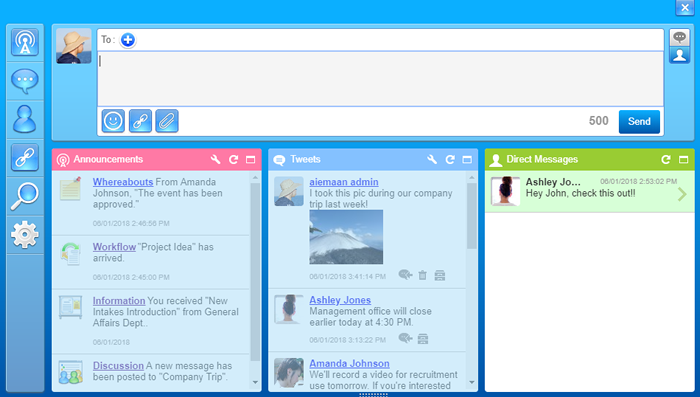View the mountain photo in tweet
This screenshot has height=397, width=700.
click(x=346, y=237)
